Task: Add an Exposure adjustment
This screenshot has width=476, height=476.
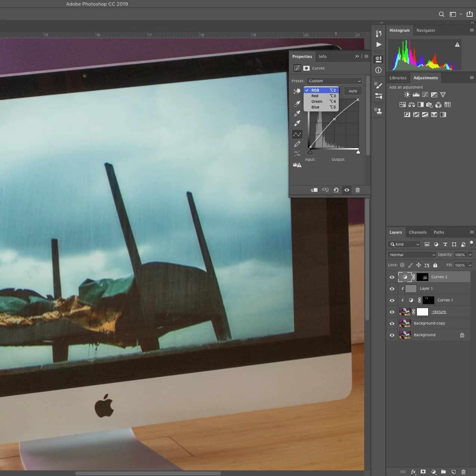Action: point(434,95)
